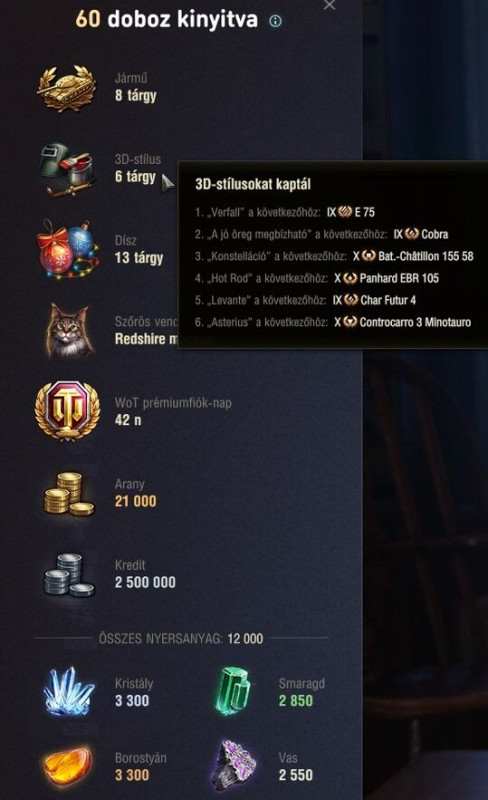Click the Redshire cat portrait icon
Screen dimensions: 488x800
coord(68,330)
